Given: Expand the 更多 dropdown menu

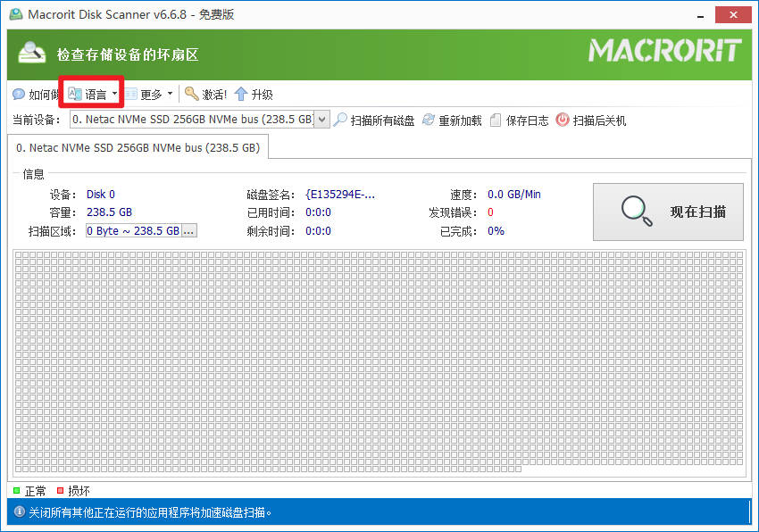Looking at the screenshot, I should [148, 95].
